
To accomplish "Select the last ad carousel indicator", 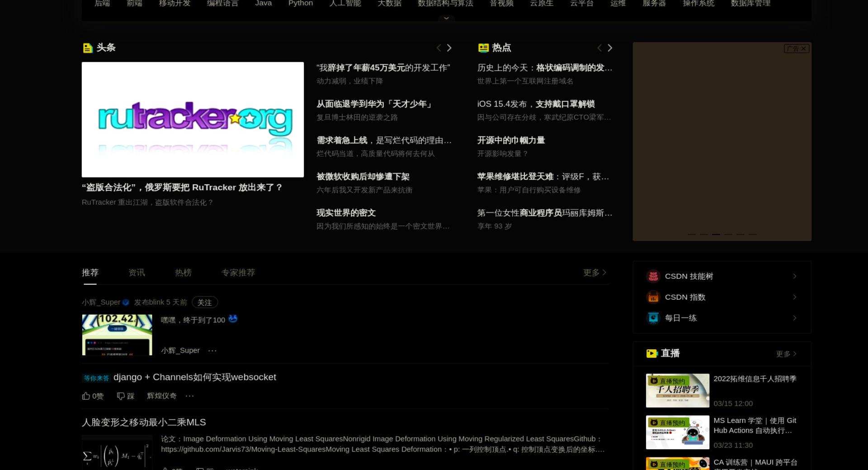I will click(752, 234).
